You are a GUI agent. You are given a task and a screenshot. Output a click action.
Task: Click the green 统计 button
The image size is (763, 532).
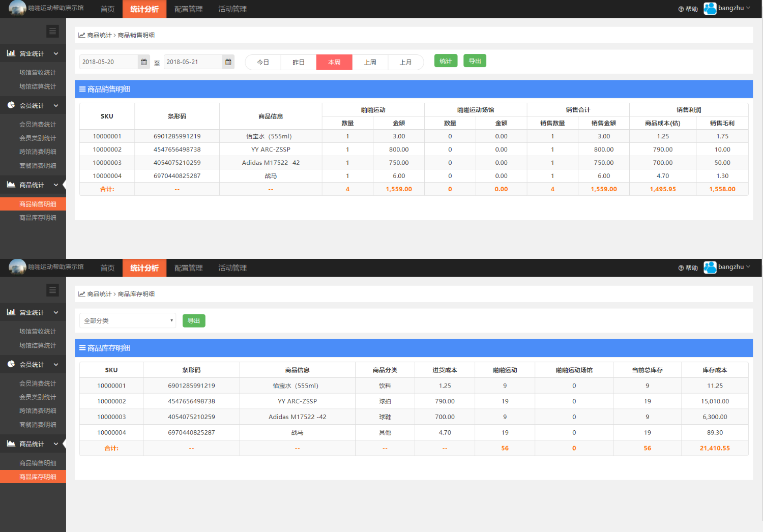pos(446,61)
